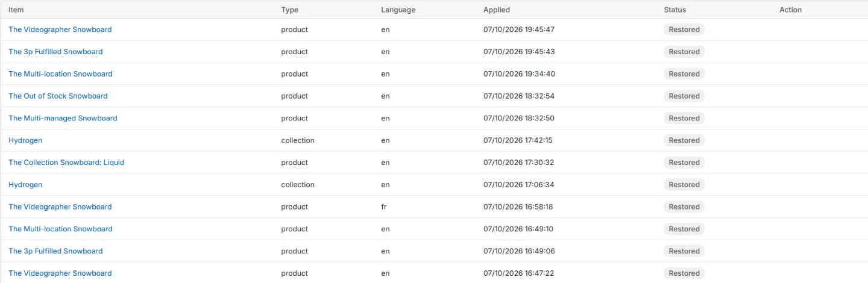
Task: Select 'product' type for Out of Stock Snowboard
Action: (295, 96)
